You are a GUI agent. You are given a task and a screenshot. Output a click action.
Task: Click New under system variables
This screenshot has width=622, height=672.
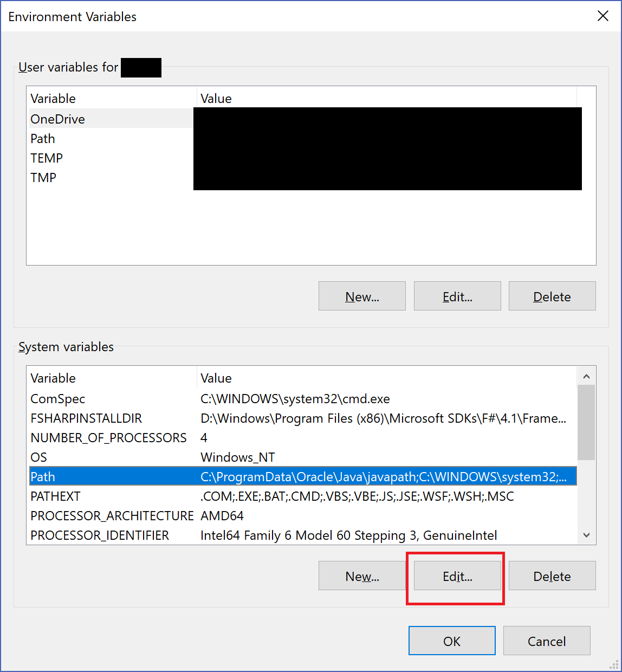[x=361, y=576]
